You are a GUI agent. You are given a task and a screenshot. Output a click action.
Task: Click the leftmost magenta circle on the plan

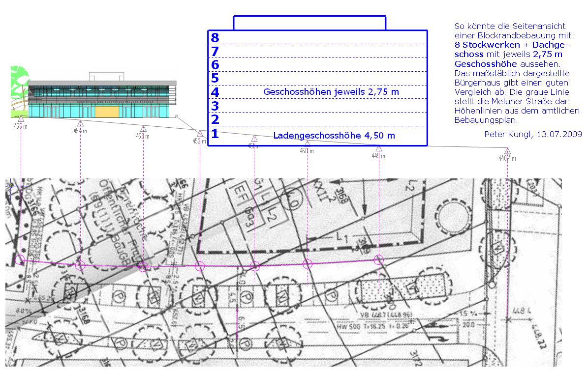point(21,260)
